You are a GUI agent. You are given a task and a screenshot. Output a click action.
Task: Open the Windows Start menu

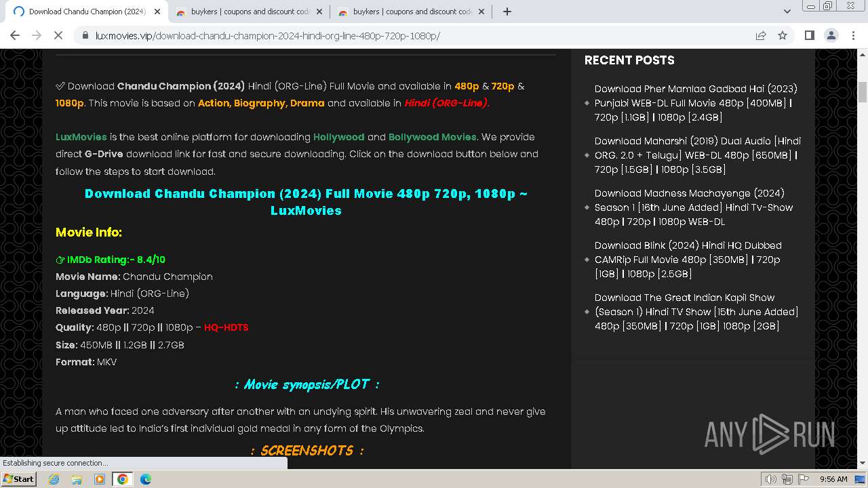[x=18, y=479]
